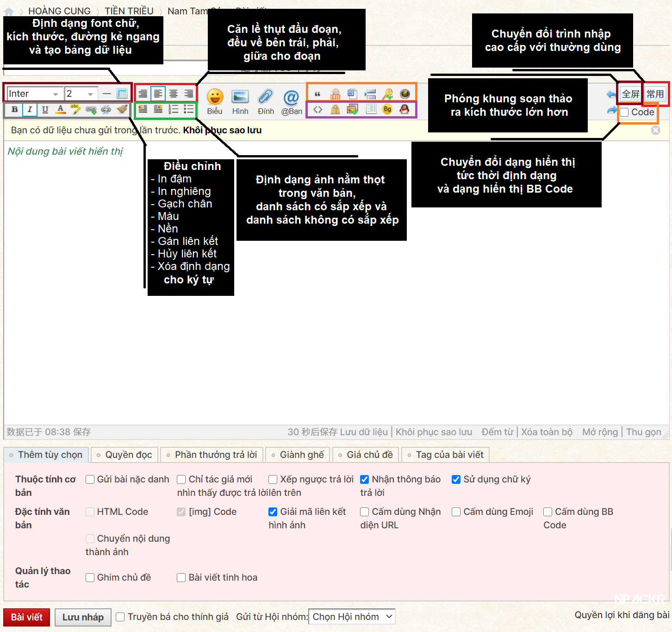Viewport: 672px width, 632px height.
Task: Undo the last edit
Action: coord(611,94)
